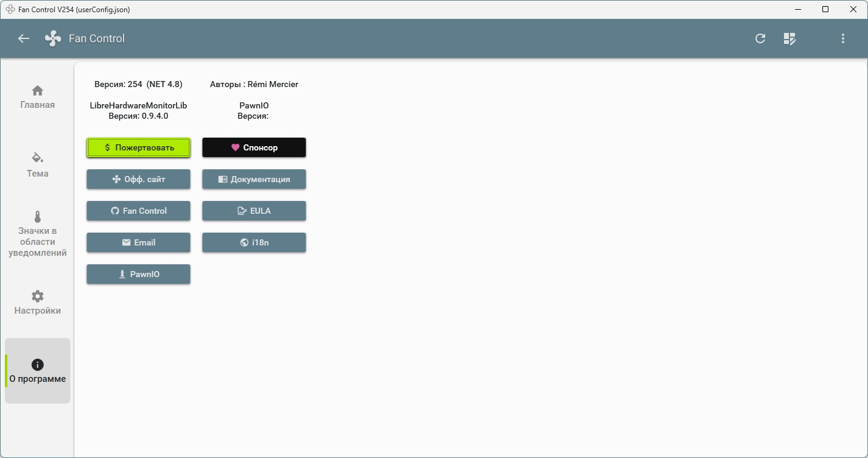Click the Email contact button

click(x=139, y=242)
